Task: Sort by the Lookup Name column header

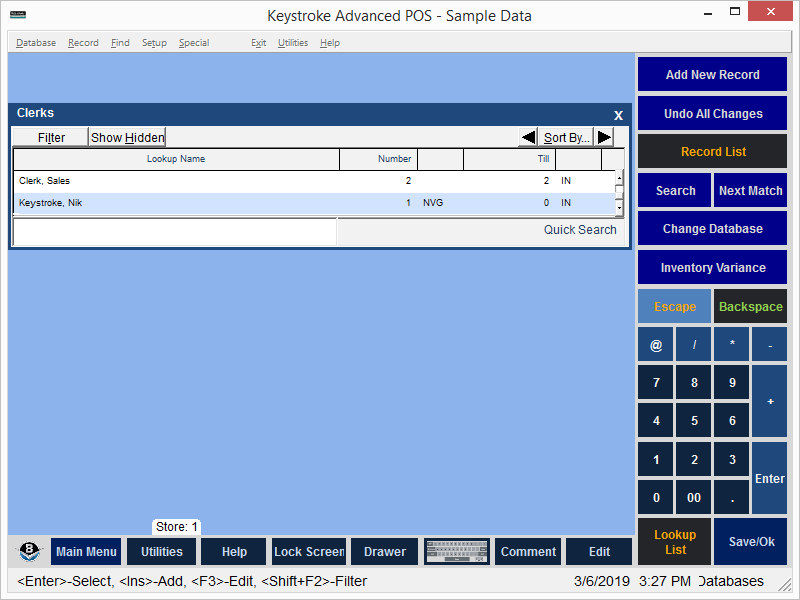Action: coord(176,159)
